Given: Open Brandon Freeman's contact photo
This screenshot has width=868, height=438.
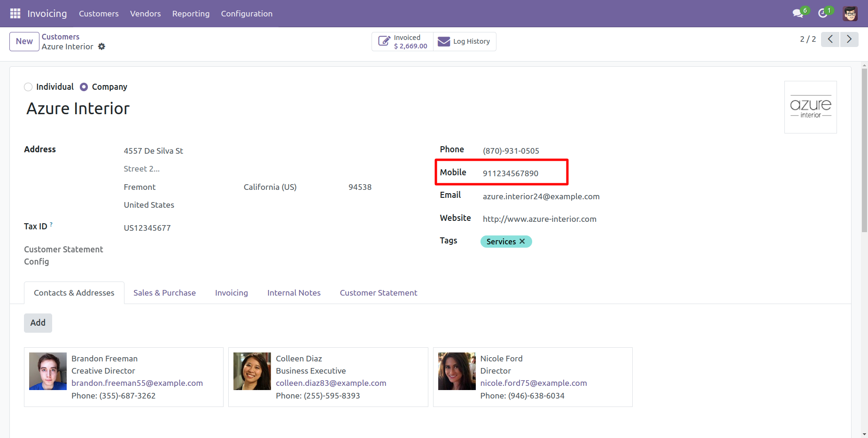Looking at the screenshot, I should point(48,371).
